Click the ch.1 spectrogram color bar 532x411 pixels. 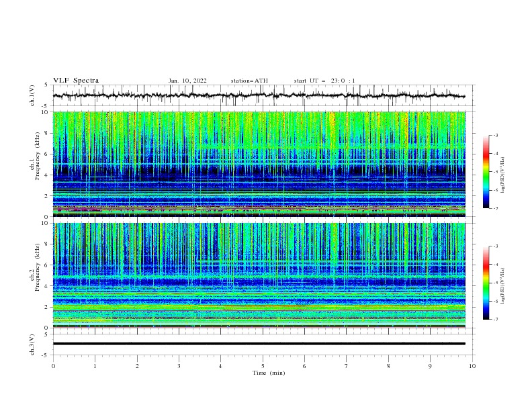tap(486, 172)
